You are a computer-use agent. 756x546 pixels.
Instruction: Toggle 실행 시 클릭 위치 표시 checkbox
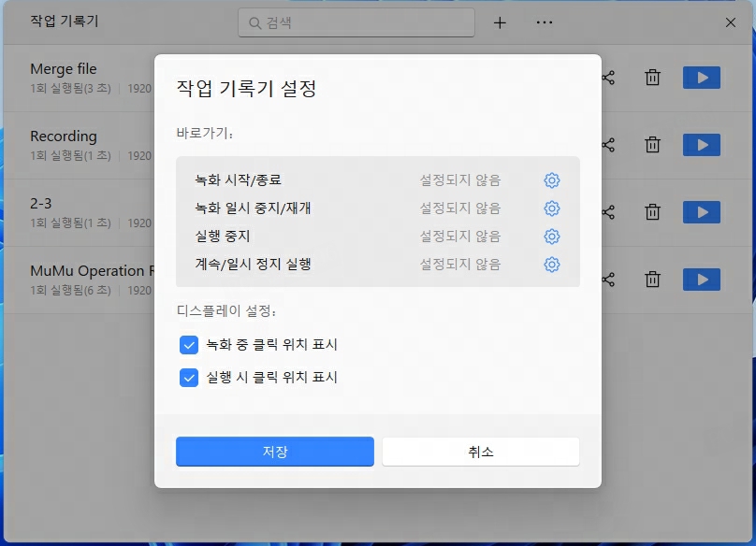(188, 378)
